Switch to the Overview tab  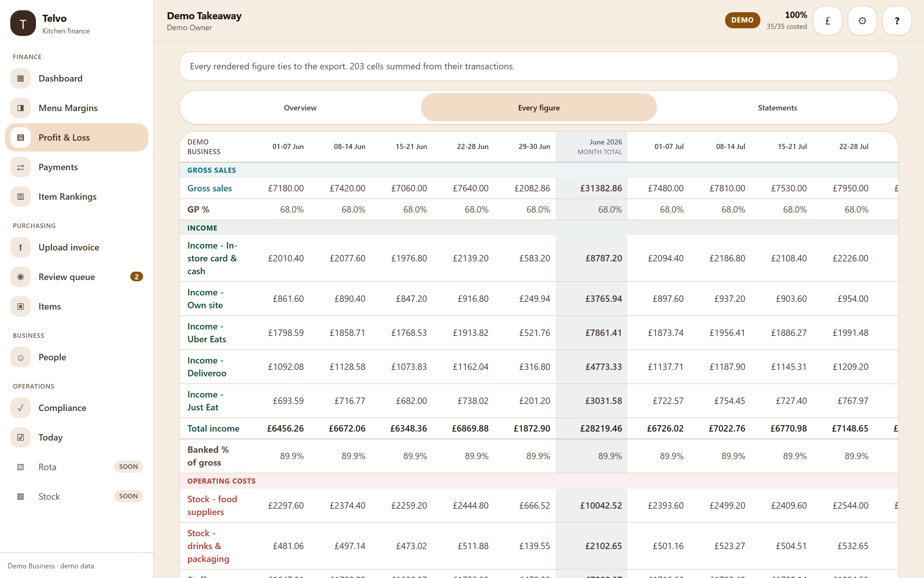(300, 108)
